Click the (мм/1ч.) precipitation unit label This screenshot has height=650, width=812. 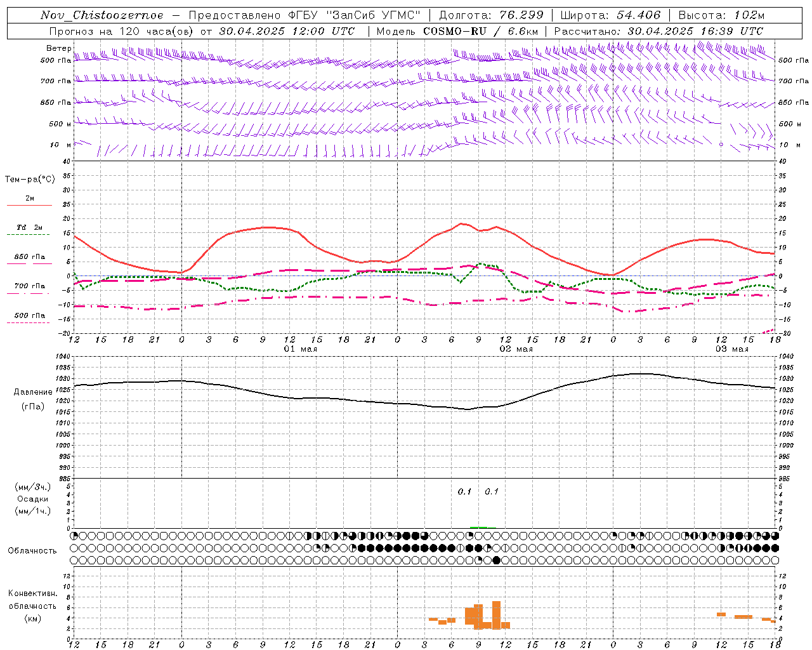click(x=32, y=511)
